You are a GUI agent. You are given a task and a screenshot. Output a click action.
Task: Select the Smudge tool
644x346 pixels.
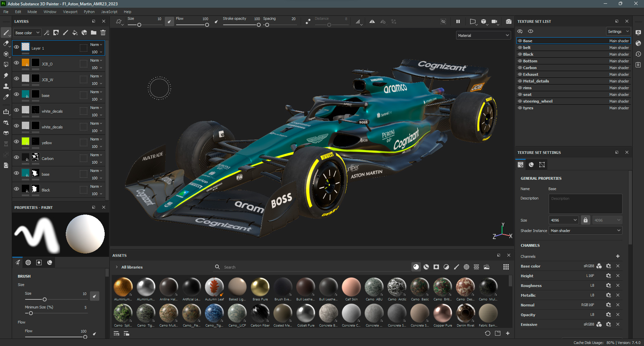pos(6,75)
